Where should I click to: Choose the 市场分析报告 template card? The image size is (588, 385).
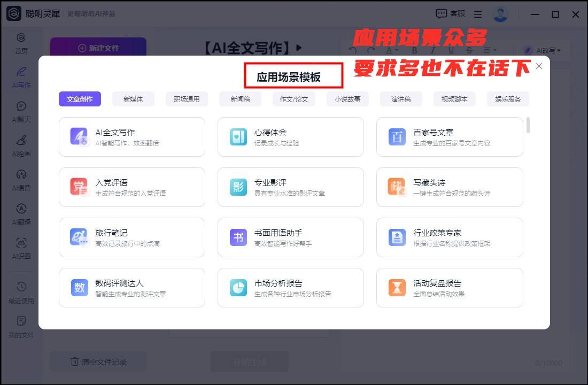pyautogui.click(x=290, y=288)
